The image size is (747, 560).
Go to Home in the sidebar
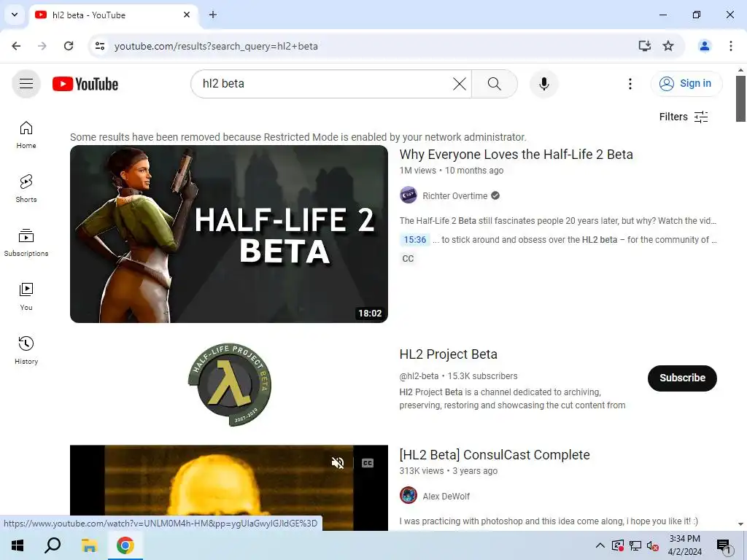(26, 135)
